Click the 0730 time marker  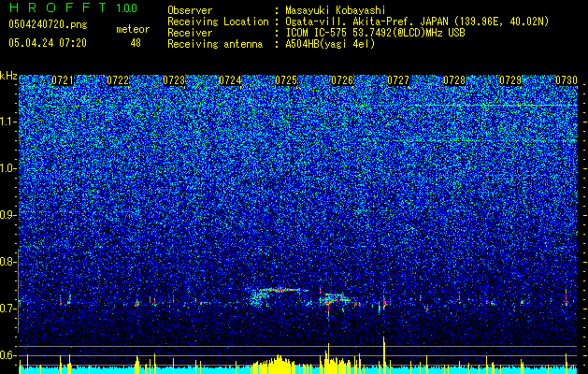tap(566, 80)
